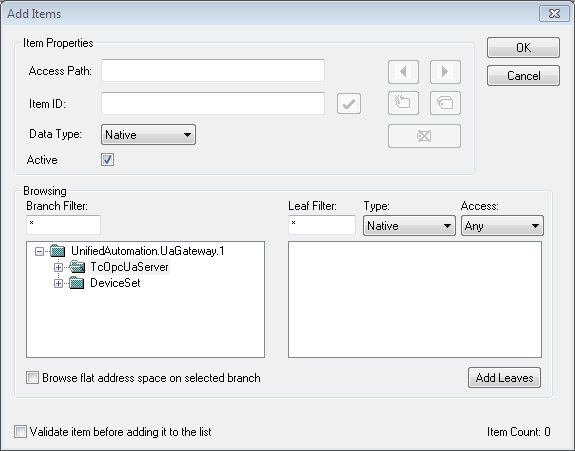
Task: Click the Add Leaves button
Action: coord(504,378)
